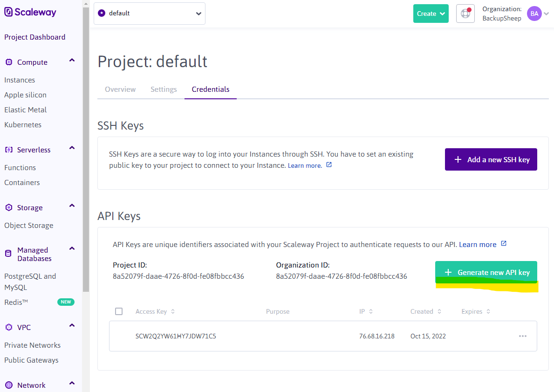Image resolution: width=554 pixels, height=392 pixels.
Task: Follow Learn more link in API Keys
Action: pyautogui.click(x=478, y=245)
